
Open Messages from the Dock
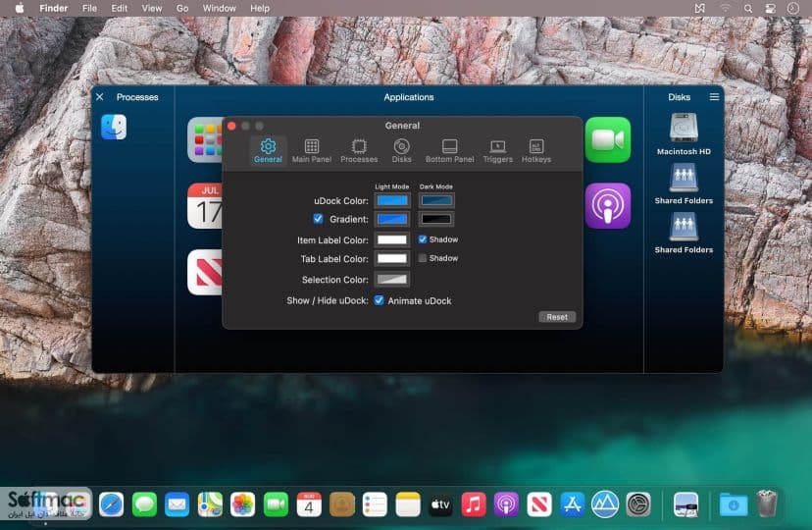click(x=144, y=504)
